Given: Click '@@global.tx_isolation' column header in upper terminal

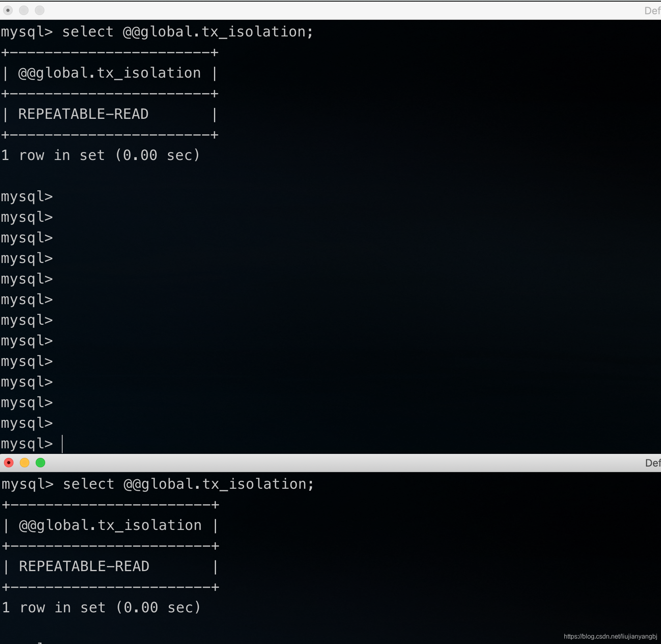Looking at the screenshot, I should (x=109, y=73).
